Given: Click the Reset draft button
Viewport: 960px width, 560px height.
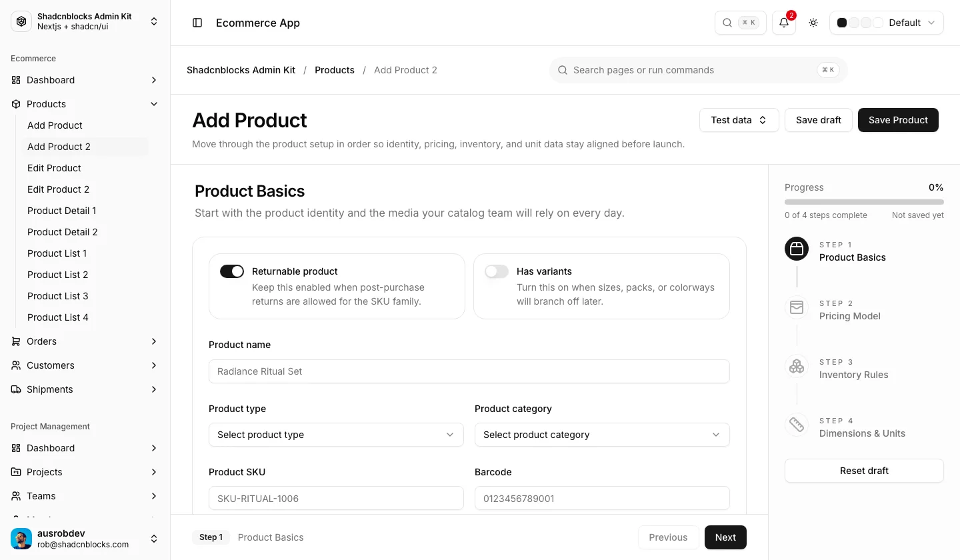Looking at the screenshot, I should pos(864,471).
